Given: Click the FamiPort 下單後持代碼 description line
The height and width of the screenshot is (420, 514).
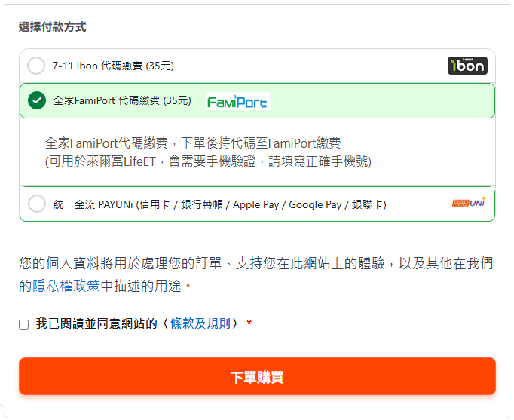Looking at the screenshot, I should point(193,143).
